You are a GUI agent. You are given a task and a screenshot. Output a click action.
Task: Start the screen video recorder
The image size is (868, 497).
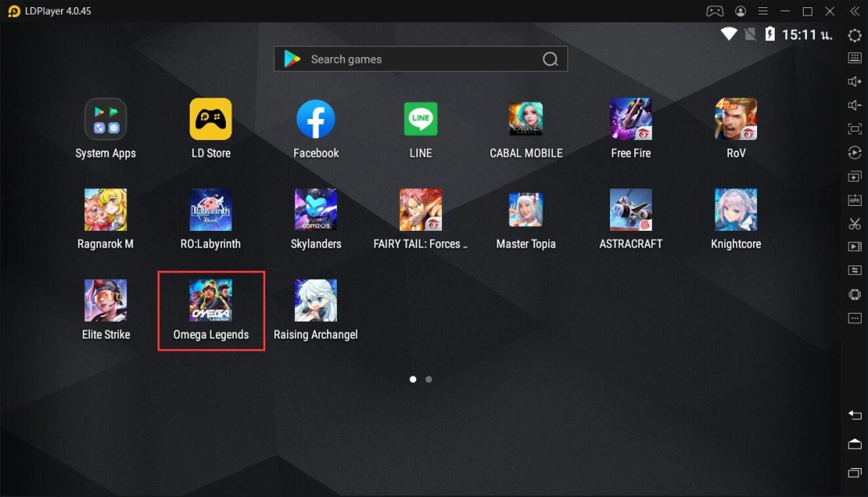coord(854,246)
